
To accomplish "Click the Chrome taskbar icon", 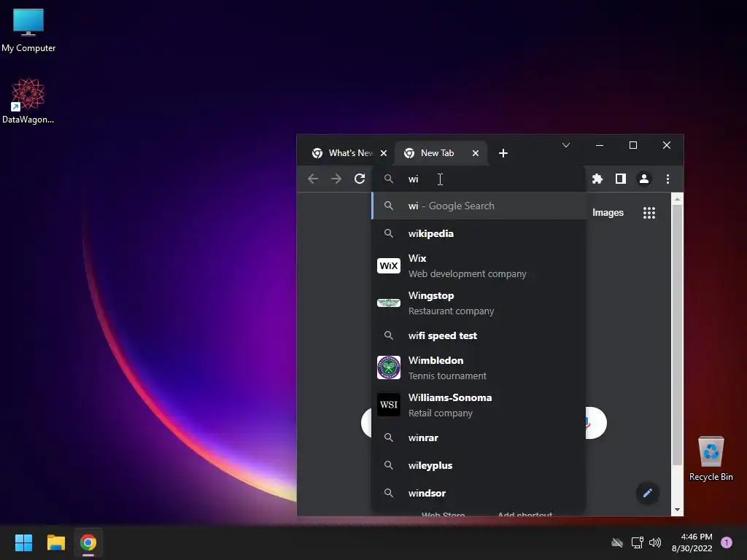I will point(88,542).
